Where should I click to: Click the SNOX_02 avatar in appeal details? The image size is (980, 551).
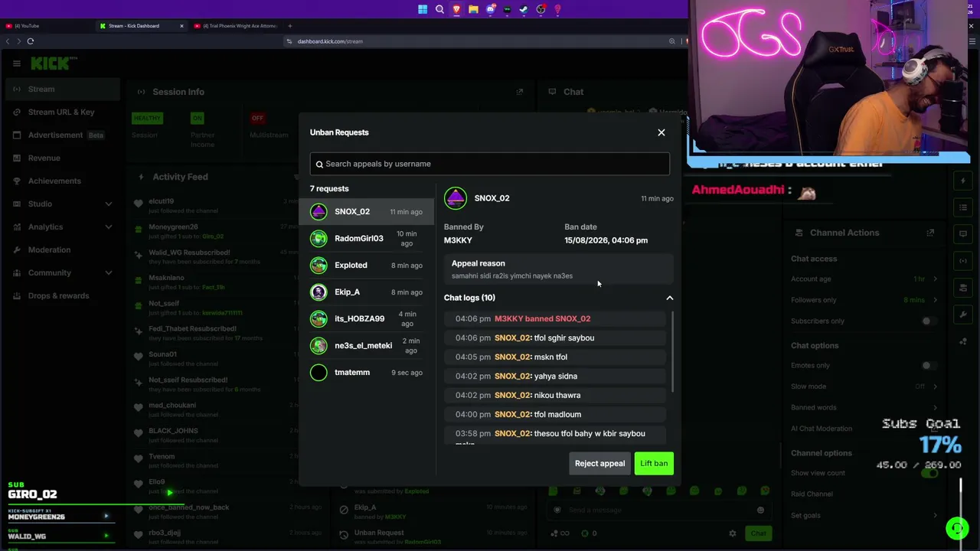point(456,198)
